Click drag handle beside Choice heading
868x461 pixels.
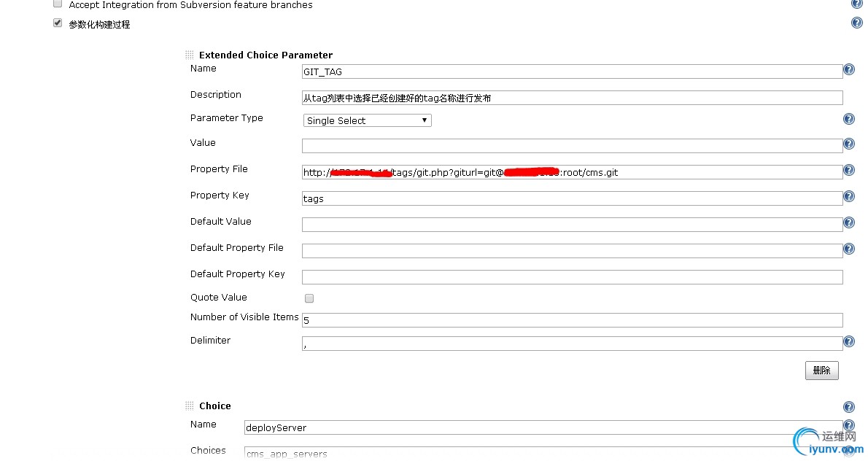(x=190, y=406)
